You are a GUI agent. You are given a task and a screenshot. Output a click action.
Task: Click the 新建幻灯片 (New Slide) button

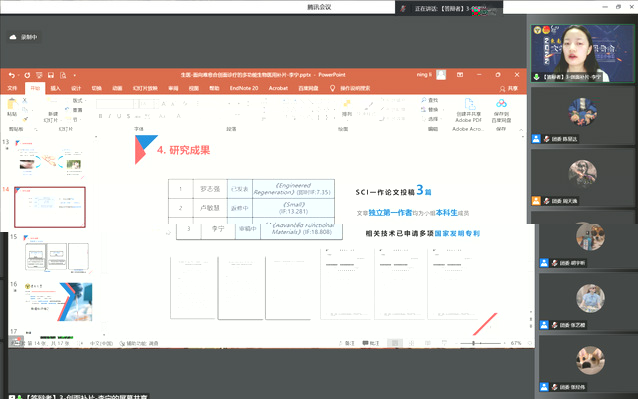pyautogui.click(x=52, y=110)
